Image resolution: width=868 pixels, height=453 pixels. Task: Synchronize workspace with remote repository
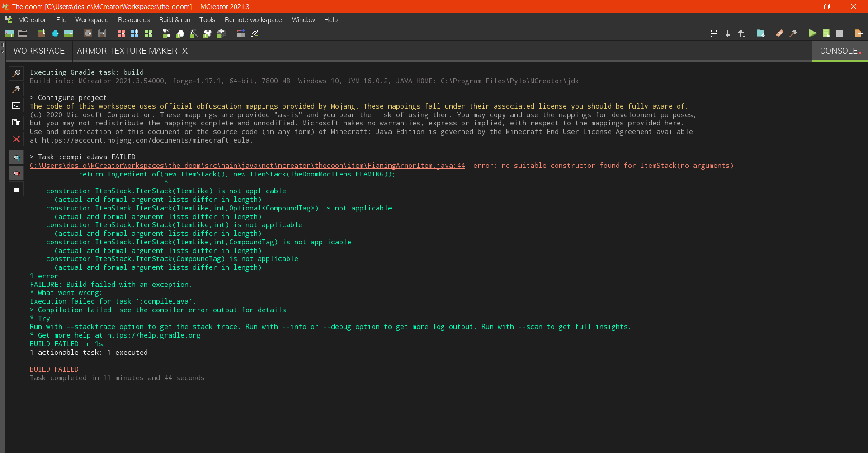[741, 33]
